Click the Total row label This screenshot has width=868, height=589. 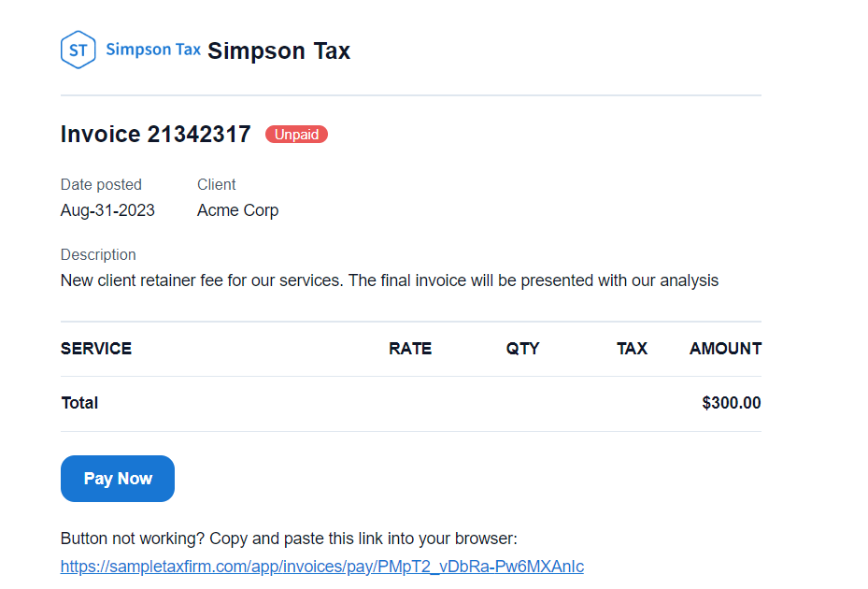click(x=79, y=403)
